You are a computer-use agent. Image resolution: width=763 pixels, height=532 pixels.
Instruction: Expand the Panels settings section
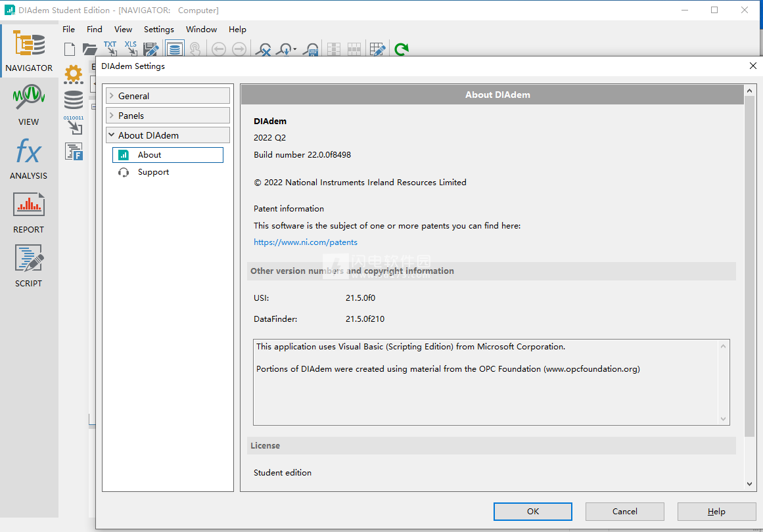[x=168, y=115]
